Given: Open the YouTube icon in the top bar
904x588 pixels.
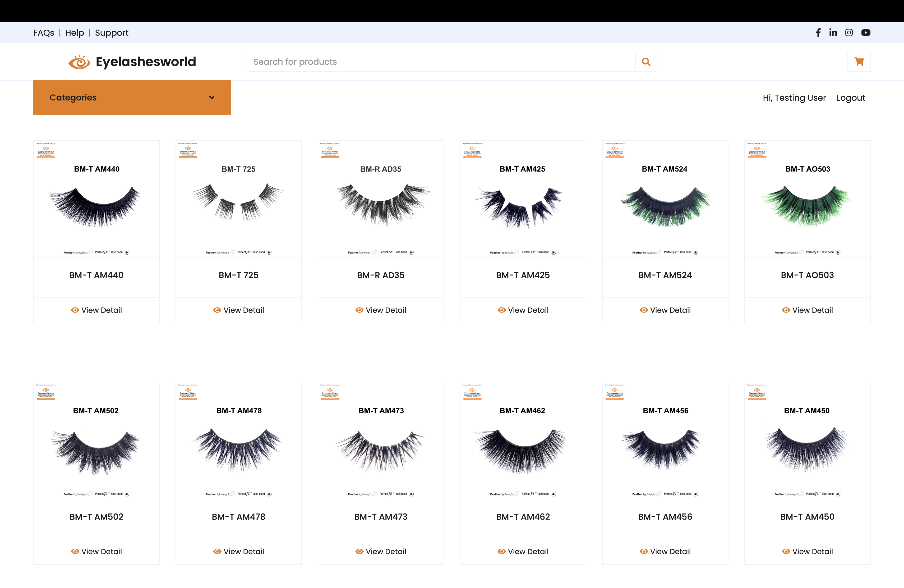Looking at the screenshot, I should click(x=866, y=33).
